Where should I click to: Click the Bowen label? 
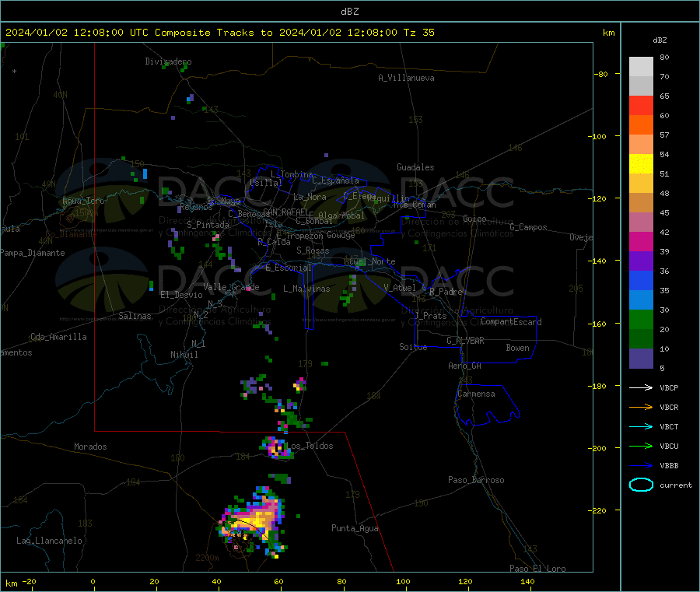coord(517,348)
